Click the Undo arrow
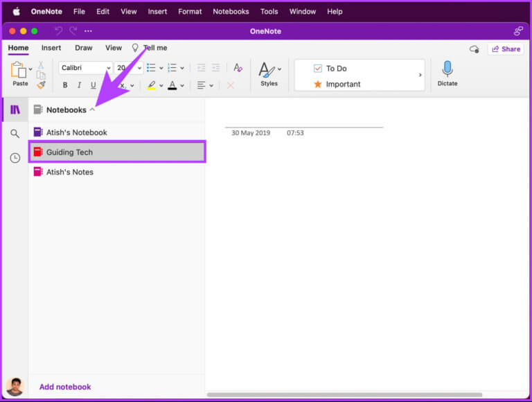Viewport: 532px width, 402px height. click(x=59, y=31)
